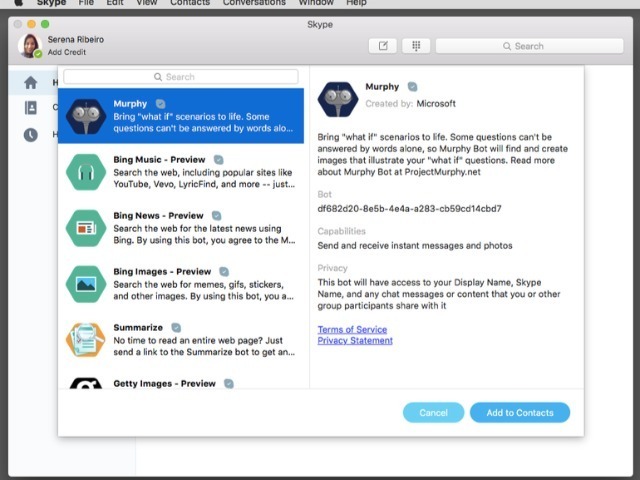Open the Help menu

[x=356, y=2]
